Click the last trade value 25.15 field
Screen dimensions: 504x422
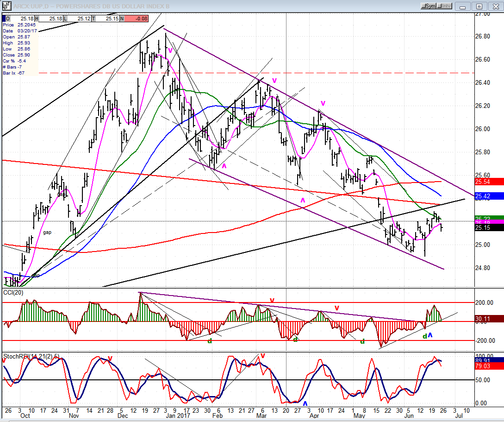(x=108, y=19)
